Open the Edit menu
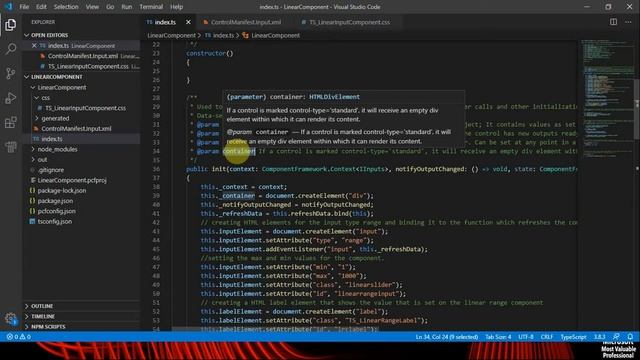 coord(41,7)
